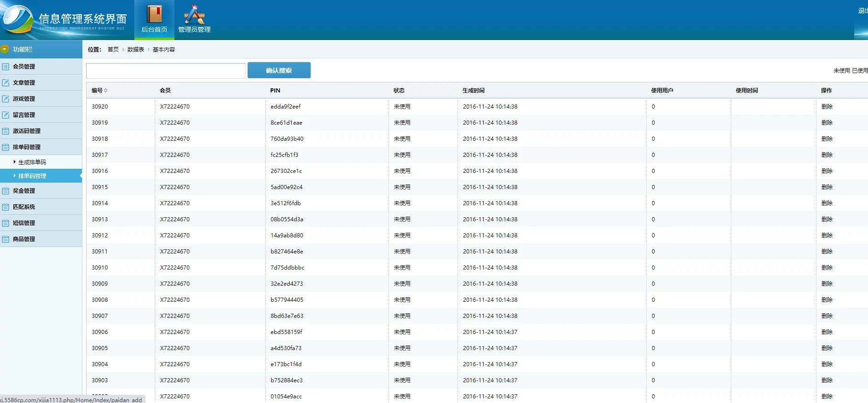Image resolution: width=868 pixels, height=403 pixels.
Task: Go to 首页 in breadcrumb
Action: click(113, 50)
